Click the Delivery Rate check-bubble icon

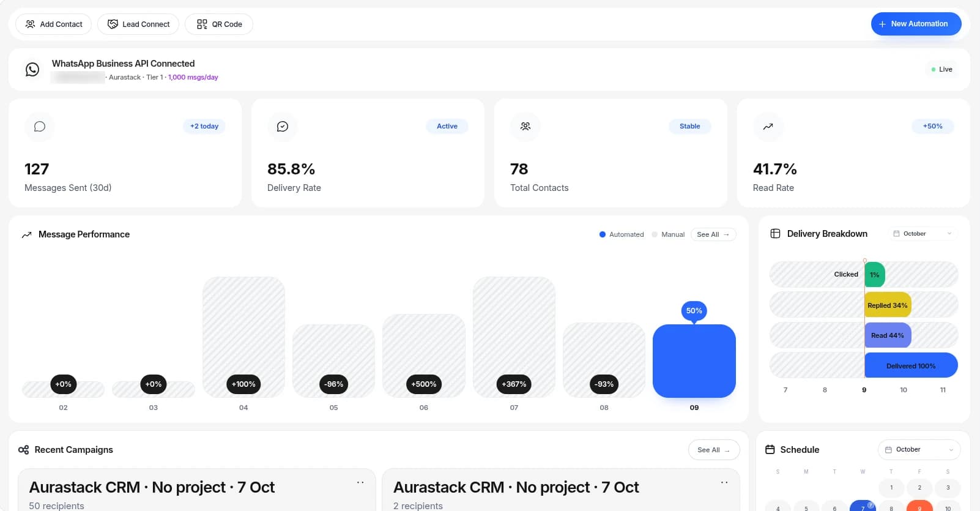[283, 126]
